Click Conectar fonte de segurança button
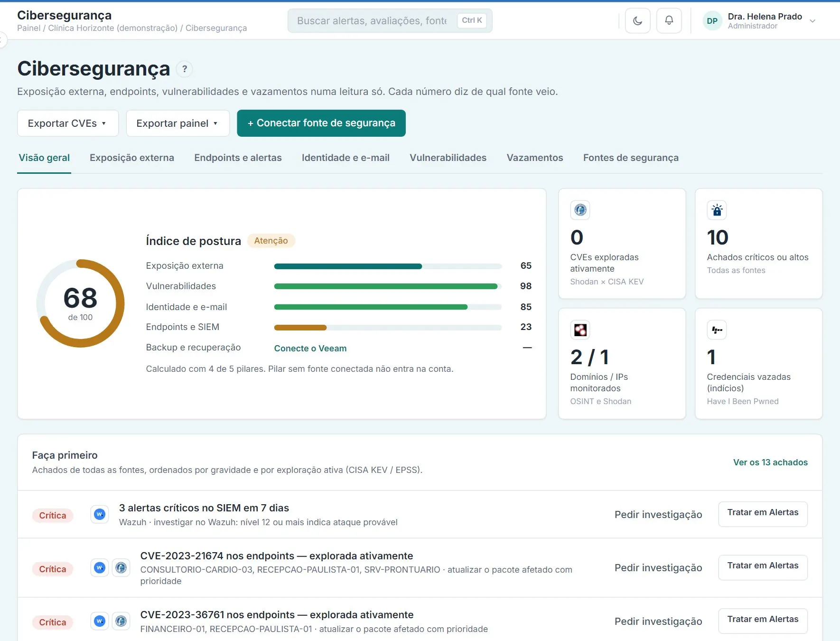Image resolution: width=840 pixels, height=641 pixels. tap(321, 123)
